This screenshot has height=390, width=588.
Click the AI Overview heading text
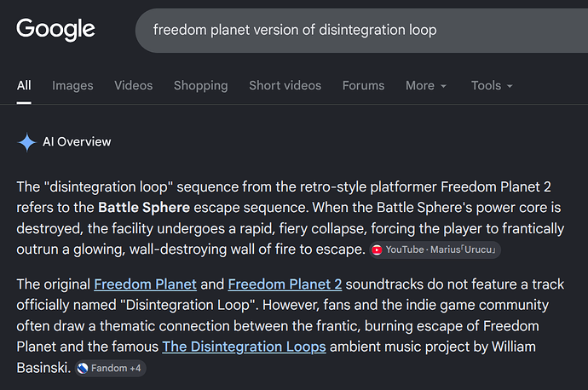click(x=77, y=142)
